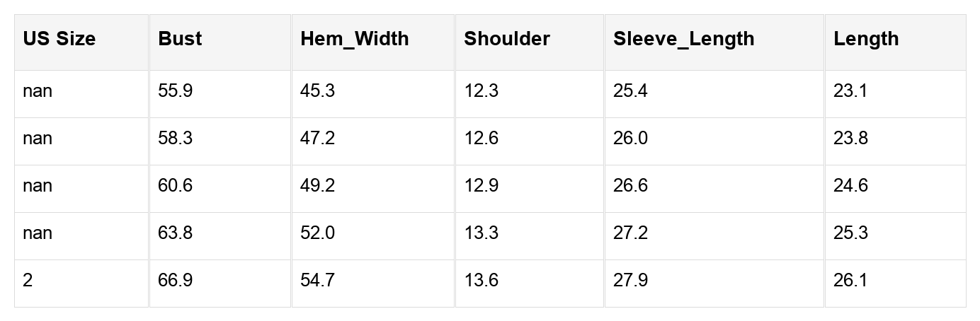The width and height of the screenshot is (980, 321).
Task: Click the Hem_Width cell showing 52.0
Action: (x=317, y=233)
